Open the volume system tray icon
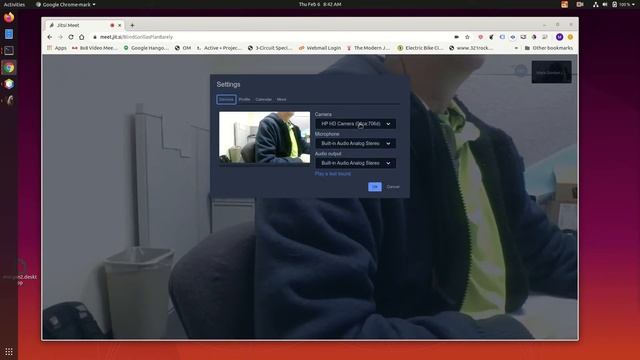This screenshot has height=360, width=640. pyautogui.click(x=605, y=4)
